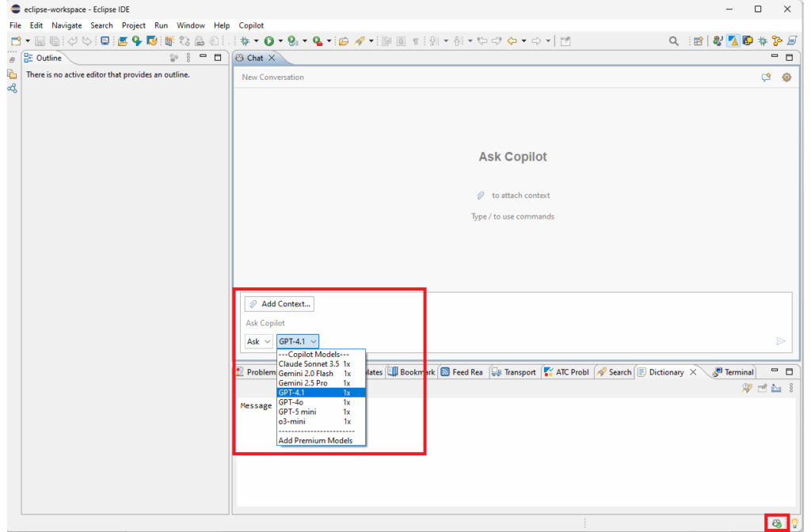
Task: Click the Add Context... button
Action: (x=280, y=304)
